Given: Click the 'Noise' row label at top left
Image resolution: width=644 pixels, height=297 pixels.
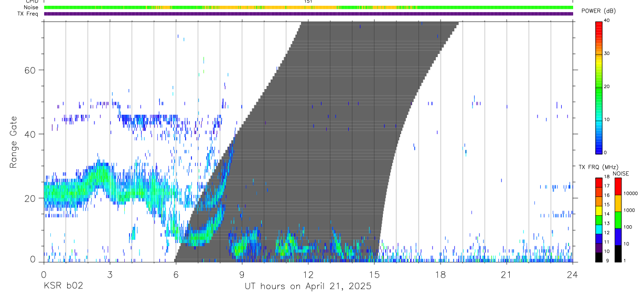Looking at the screenshot, I should pos(31,7).
